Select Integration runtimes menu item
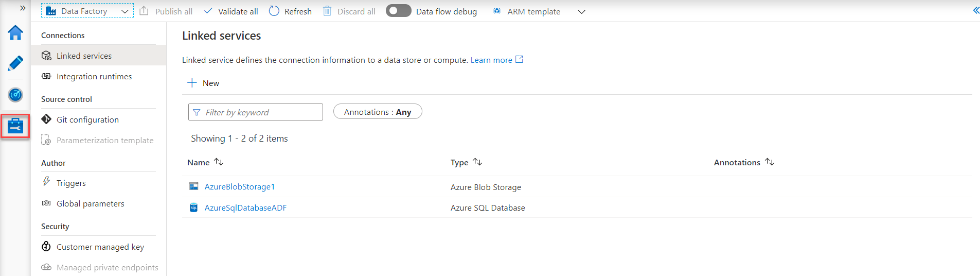Image resolution: width=980 pixels, height=276 pixels. click(94, 77)
